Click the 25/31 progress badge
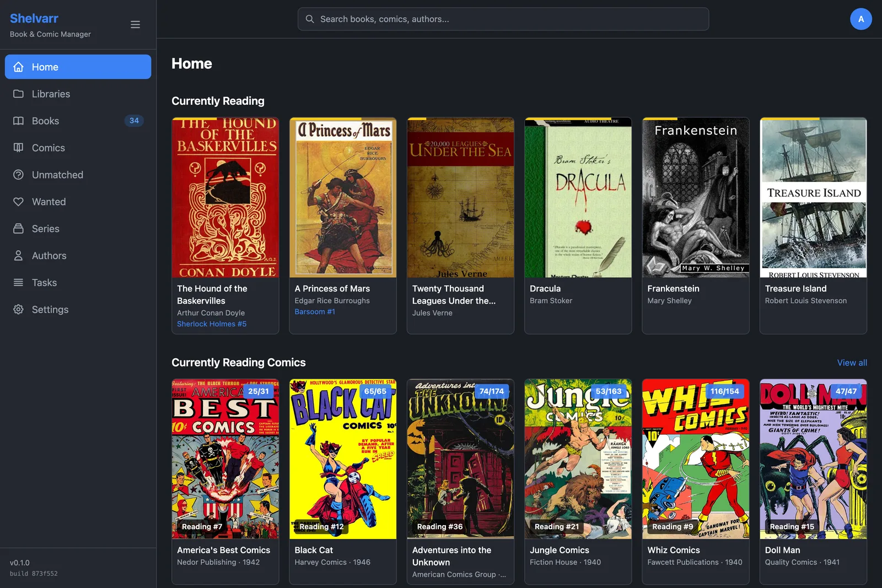The image size is (882, 588). pyautogui.click(x=259, y=391)
